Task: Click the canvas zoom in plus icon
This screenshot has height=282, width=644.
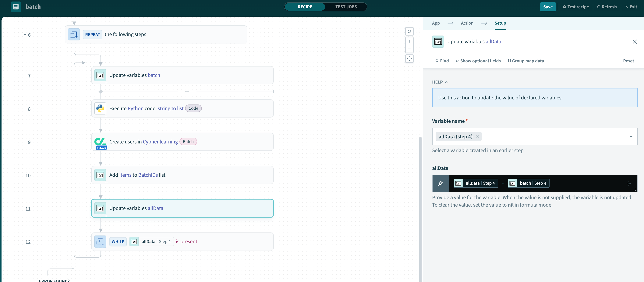Action: pos(409,41)
